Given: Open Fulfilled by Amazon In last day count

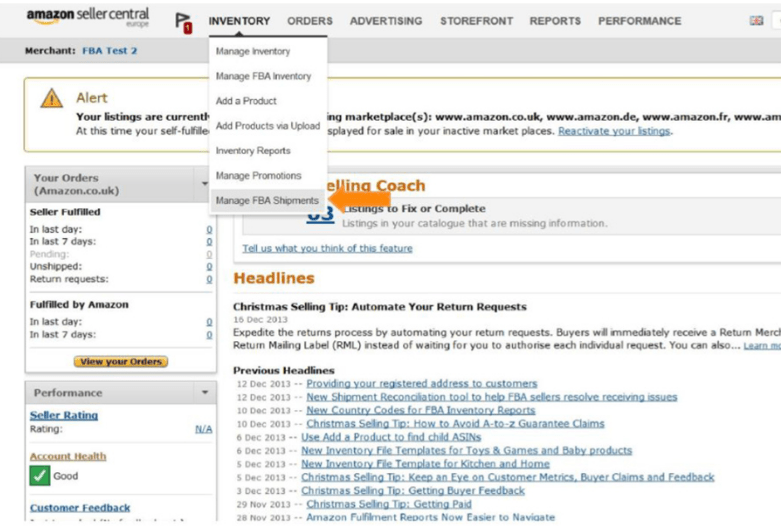Looking at the screenshot, I should [x=209, y=322].
